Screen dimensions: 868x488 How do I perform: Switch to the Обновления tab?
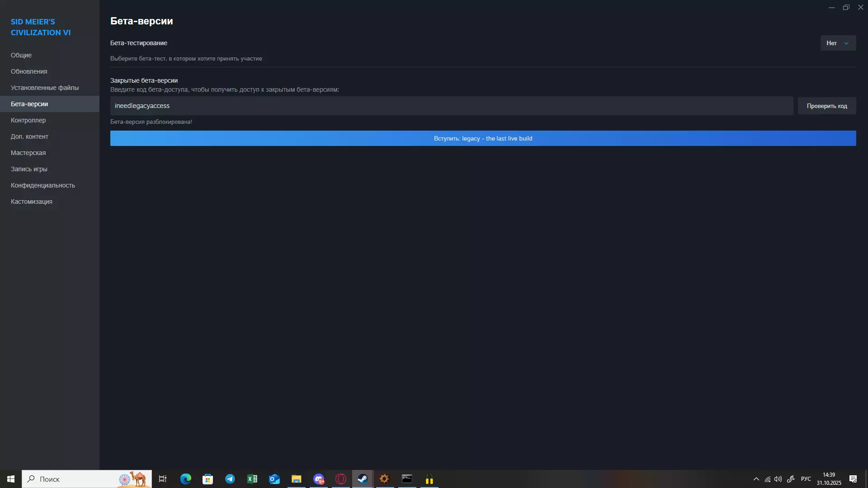(x=29, y=71)
